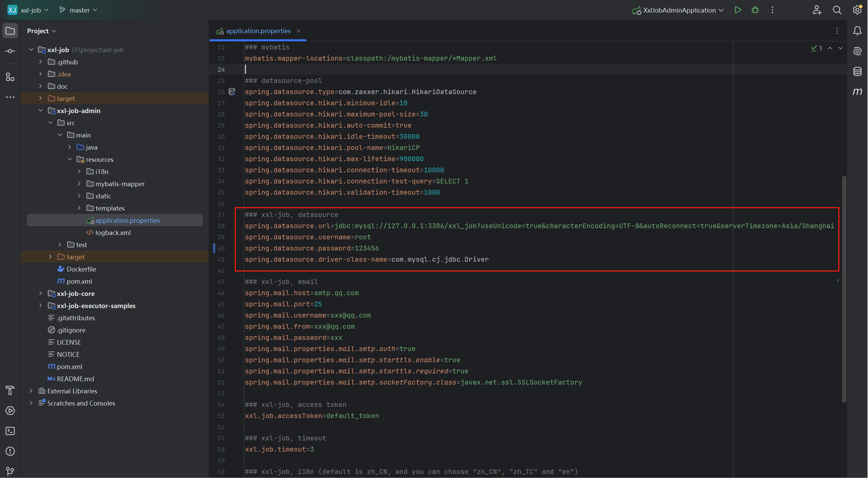Select Dockerfile in project tree
The image size is (868, 478).
tap(81, 269)
